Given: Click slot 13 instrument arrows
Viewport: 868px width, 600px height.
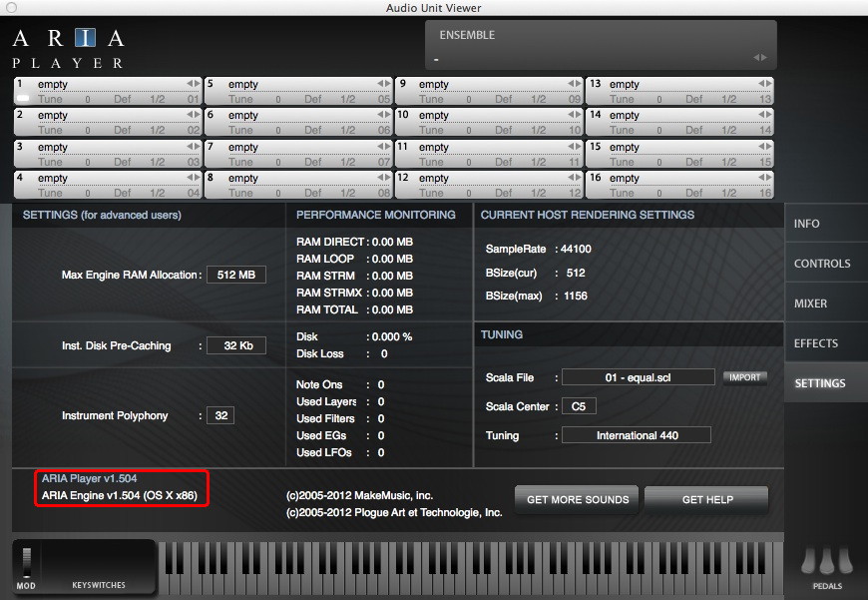Looking at the screenshot, I should tap(764, 84).
